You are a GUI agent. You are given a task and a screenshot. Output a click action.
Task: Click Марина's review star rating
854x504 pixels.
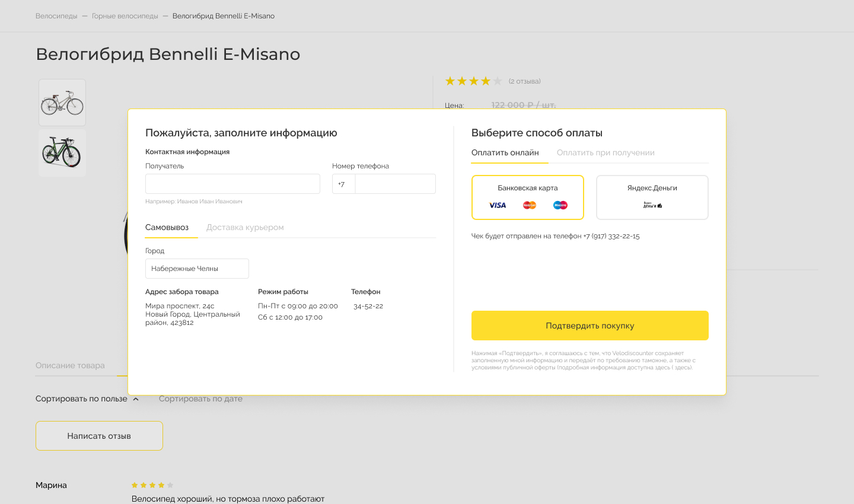[x=152, y=485]
